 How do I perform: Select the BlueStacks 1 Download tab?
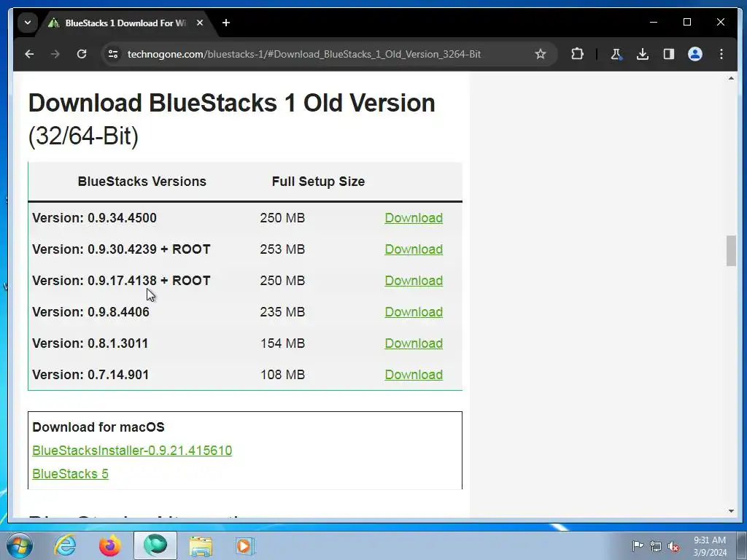point(125,23)
